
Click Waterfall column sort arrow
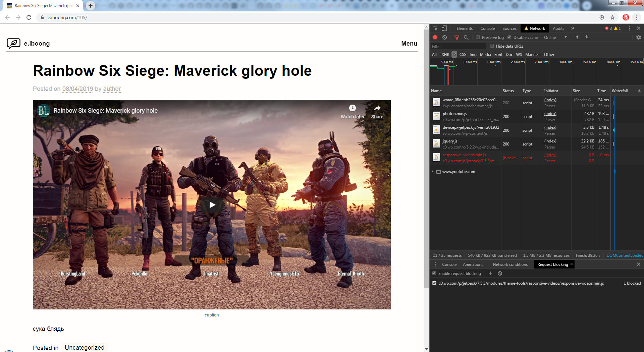(639, 91)
